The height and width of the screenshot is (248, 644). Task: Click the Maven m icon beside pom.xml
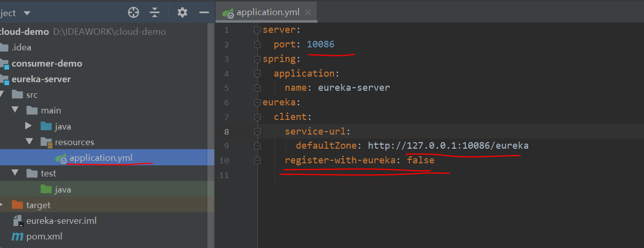coord(18,236)
